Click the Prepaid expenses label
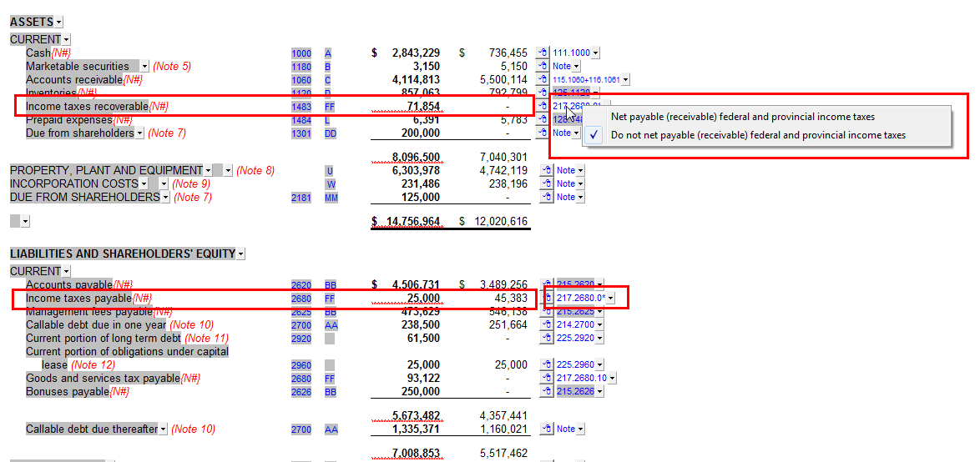This screenshot has height=462, width=980. point(69,120)
